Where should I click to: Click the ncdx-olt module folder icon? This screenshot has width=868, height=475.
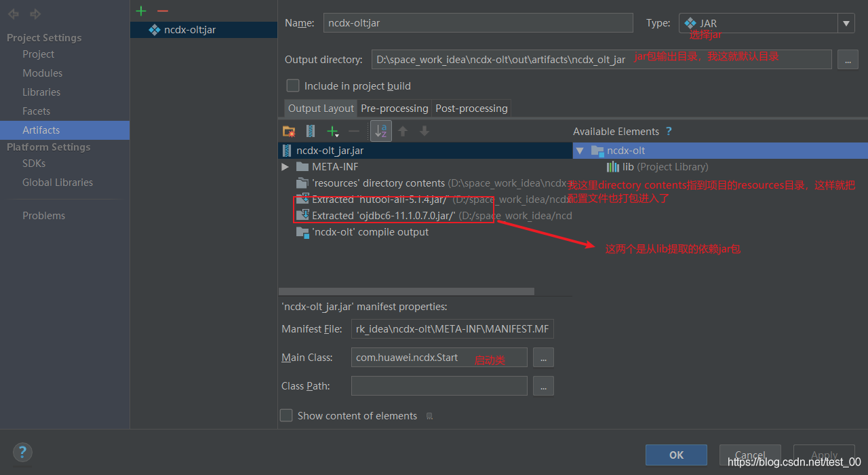click(x=597, y=151)
